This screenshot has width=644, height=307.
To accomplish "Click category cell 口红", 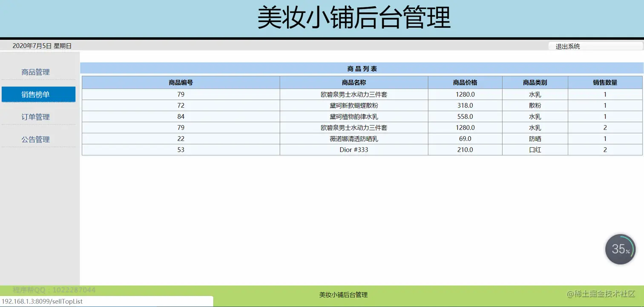I will 535,150.
